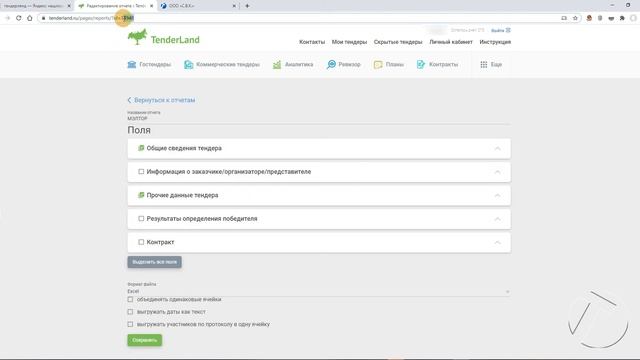Screen dimensions: 640x360
Task: Open the Еще grid icon
Action: point(484,64)
